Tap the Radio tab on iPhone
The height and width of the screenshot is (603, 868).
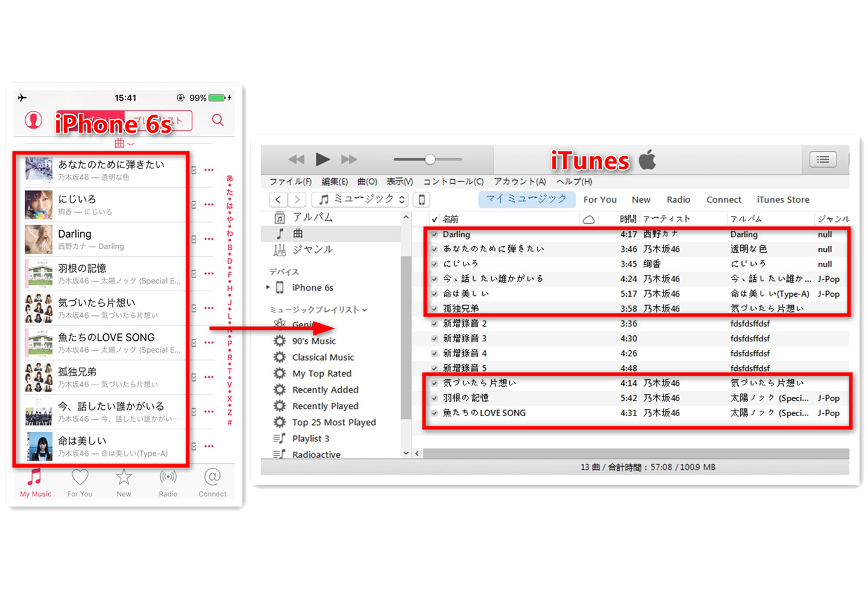pyautogui.click(x=168, y=483)
